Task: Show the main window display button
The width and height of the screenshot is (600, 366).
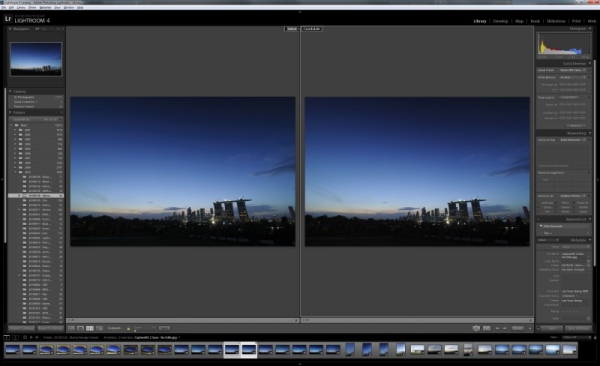Action: pos(7,337)
